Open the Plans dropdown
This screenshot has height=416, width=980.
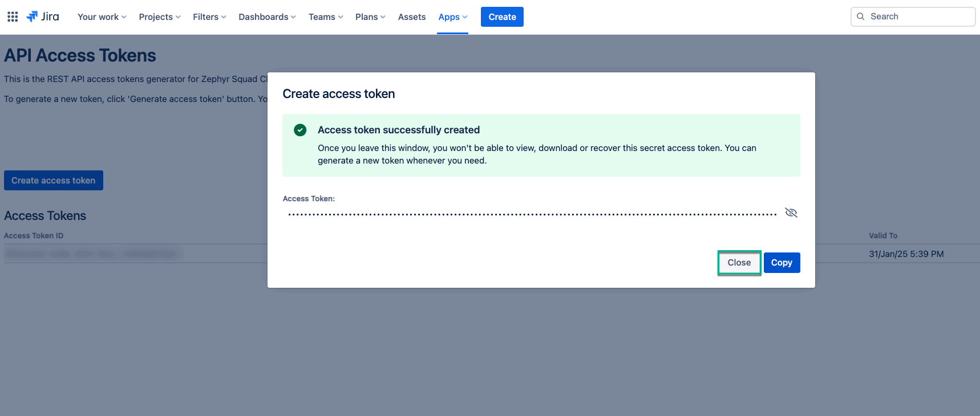click(x=370, y=17)
